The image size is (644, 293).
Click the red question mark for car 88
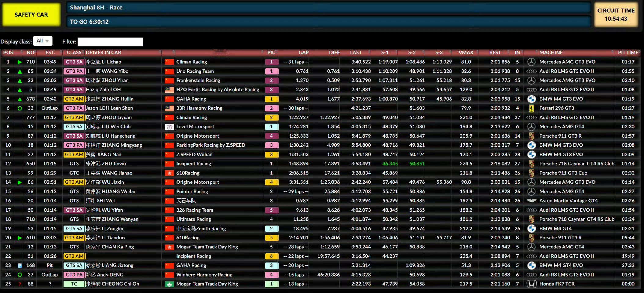click(20, 284)
